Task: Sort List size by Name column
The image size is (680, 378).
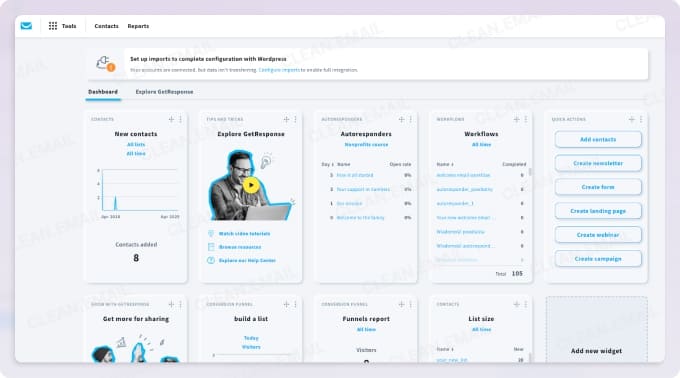Action: (x=445, y=349)
